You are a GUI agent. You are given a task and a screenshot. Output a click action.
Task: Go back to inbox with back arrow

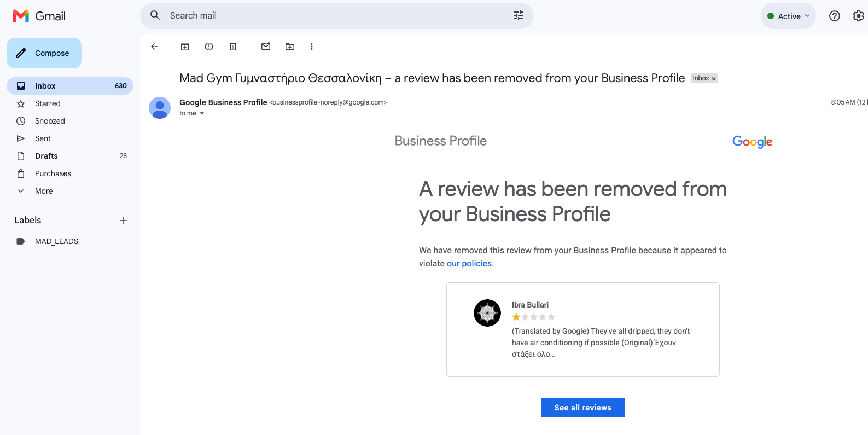pos(154,47)
